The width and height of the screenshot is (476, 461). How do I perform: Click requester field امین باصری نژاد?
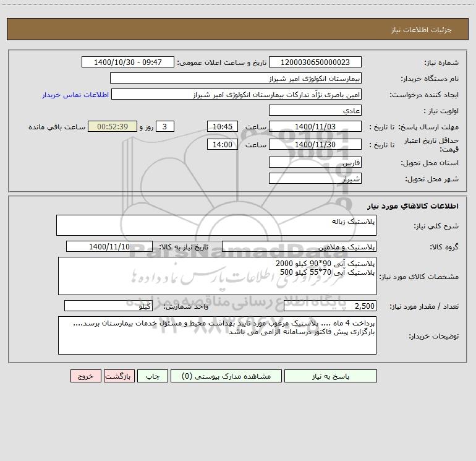pyautogui.click(x=237, y=94)
